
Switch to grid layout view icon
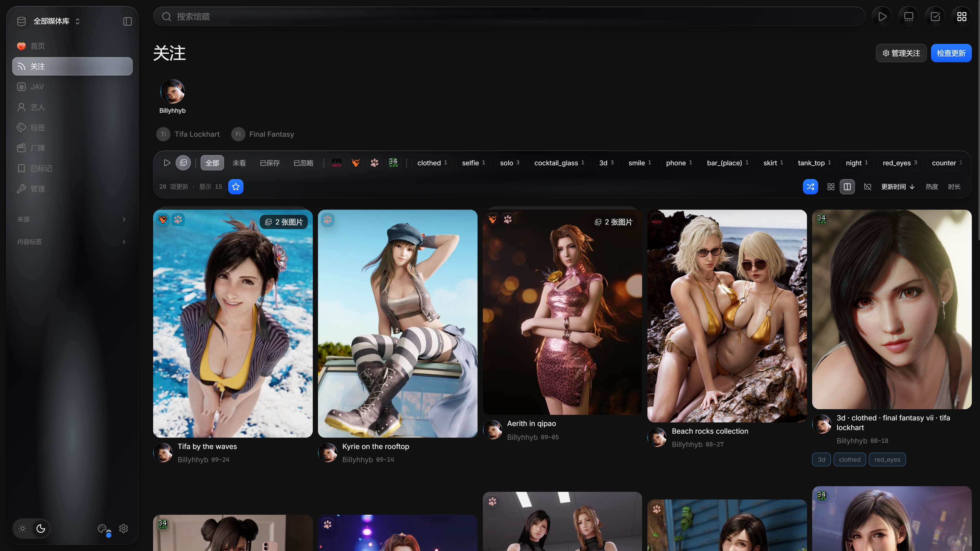[x=831, y=187]
